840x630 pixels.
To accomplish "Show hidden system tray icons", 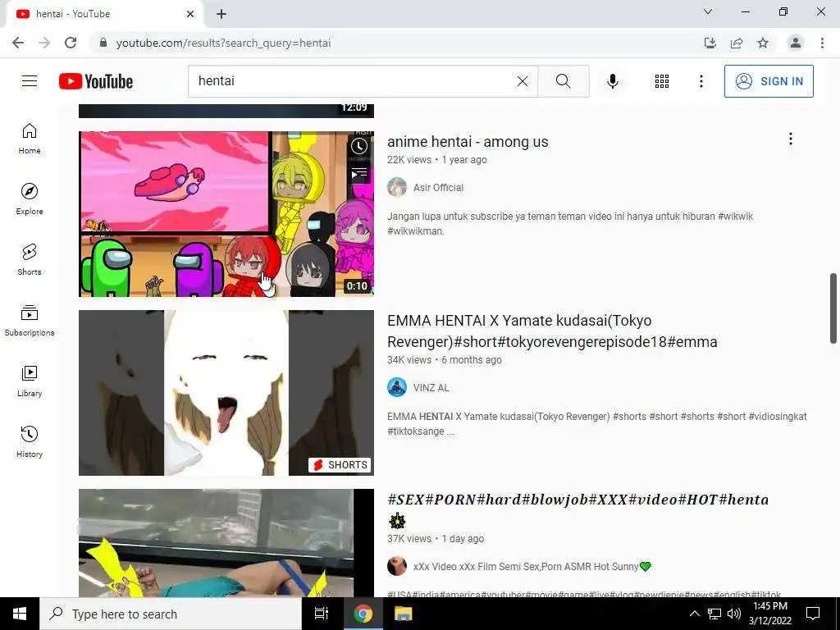I will pos(694,614).
